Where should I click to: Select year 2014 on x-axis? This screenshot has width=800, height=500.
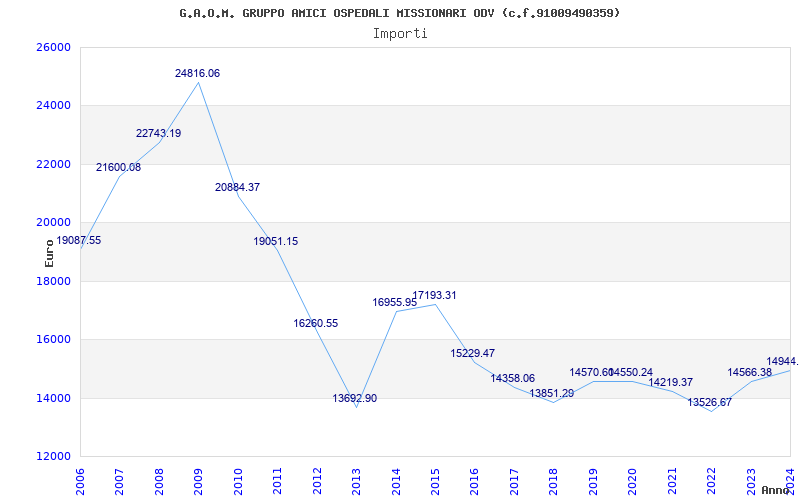click(x=396, y=481)
